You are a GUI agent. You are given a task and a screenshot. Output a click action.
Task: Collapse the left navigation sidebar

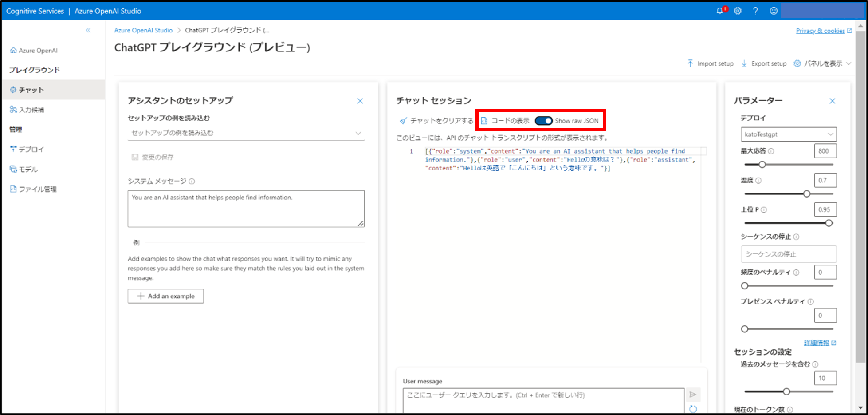pos(88,30)
